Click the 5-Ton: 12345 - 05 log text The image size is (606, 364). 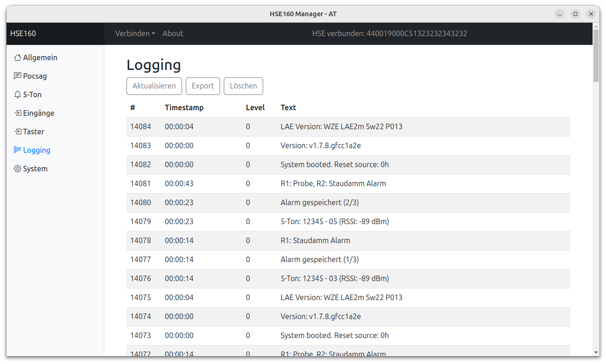pos(335,221)
